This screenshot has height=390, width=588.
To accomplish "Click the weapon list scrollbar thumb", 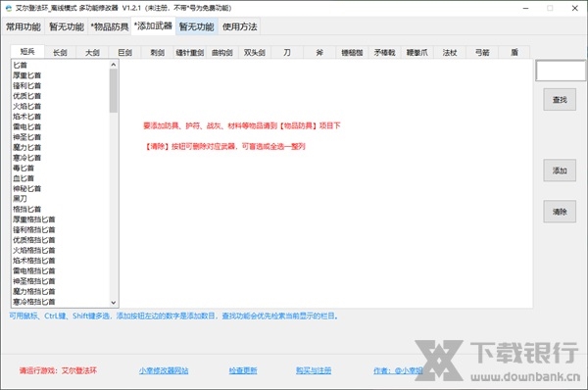I will [114, 91].
